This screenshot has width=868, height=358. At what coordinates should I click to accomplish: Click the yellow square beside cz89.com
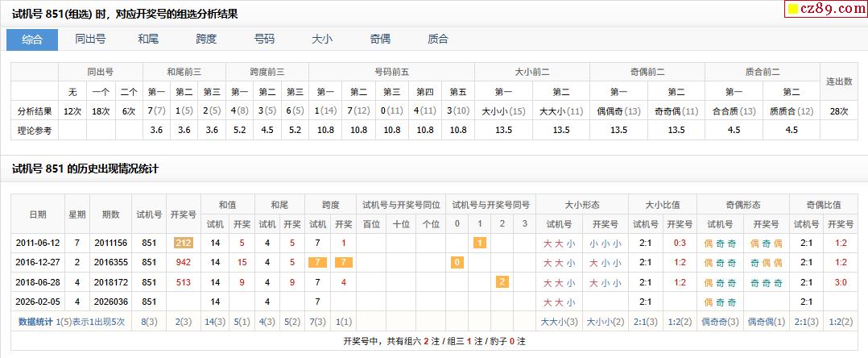click(x=793, y=10)
